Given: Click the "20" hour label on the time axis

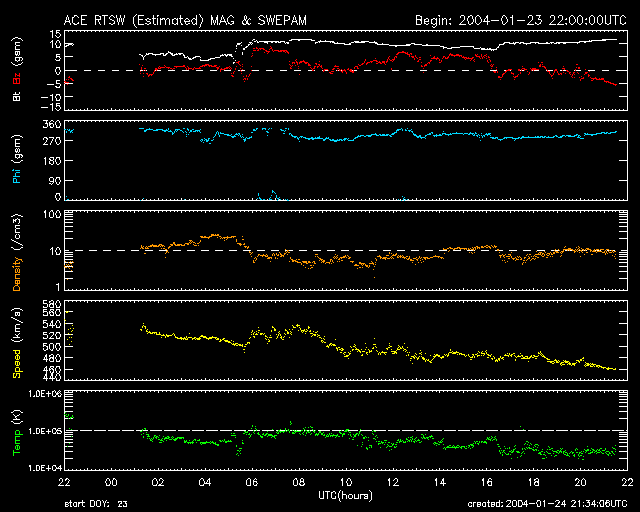Looking at the screenshot, I should pos(580,483).
